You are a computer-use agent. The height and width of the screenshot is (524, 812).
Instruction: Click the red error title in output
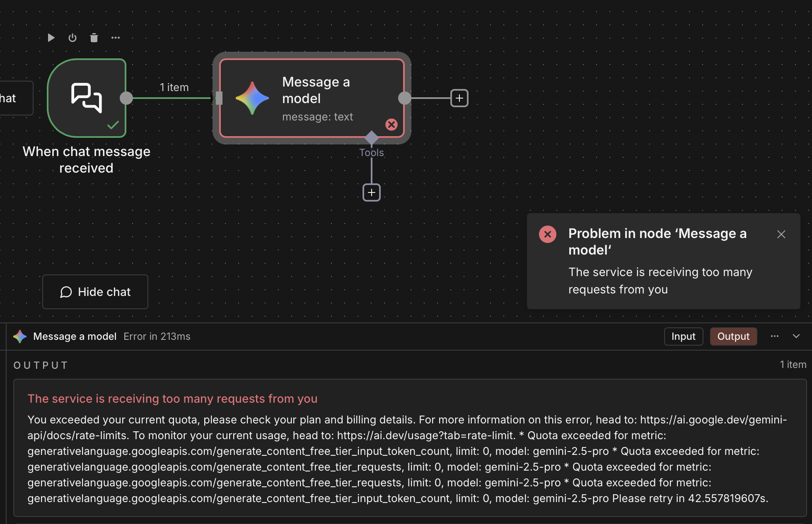point(172,399)
